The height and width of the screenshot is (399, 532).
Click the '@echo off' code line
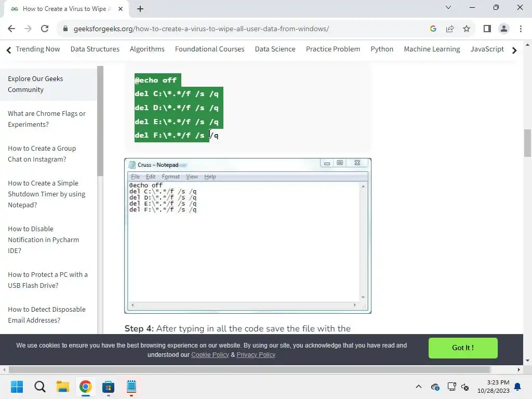(156, 80)
